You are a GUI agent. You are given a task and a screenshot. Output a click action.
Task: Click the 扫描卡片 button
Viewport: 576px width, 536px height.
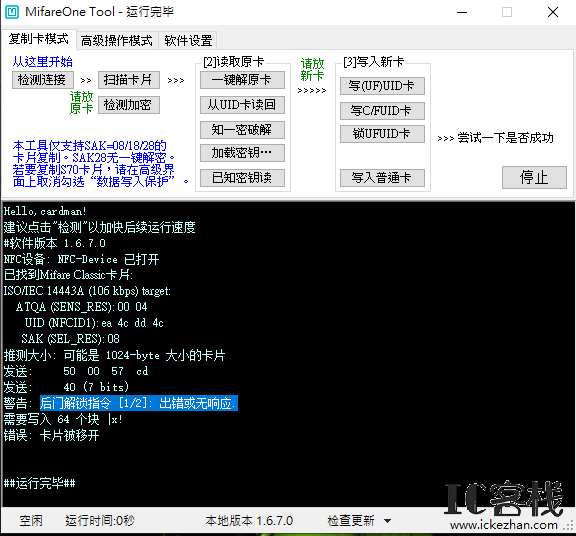(x=129, y=80)
